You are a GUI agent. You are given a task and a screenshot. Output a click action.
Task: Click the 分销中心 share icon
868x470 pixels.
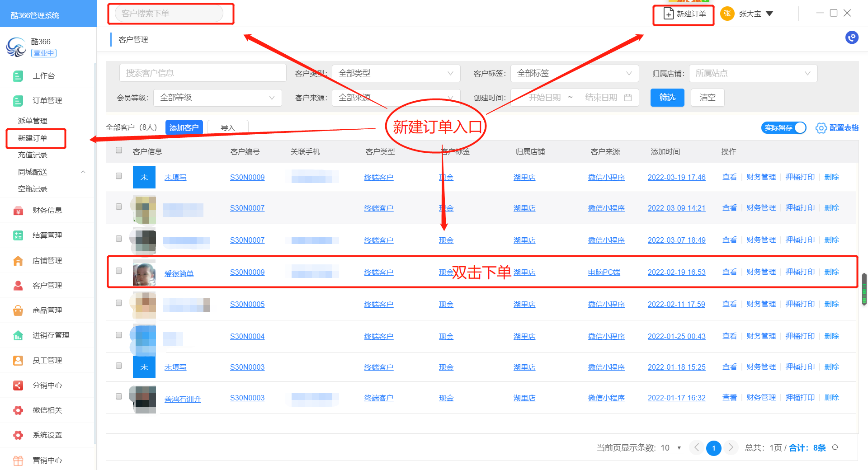(18, 385)
